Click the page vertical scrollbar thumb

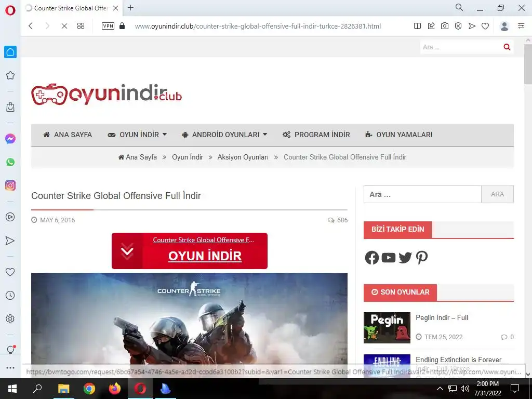point(528,64)
